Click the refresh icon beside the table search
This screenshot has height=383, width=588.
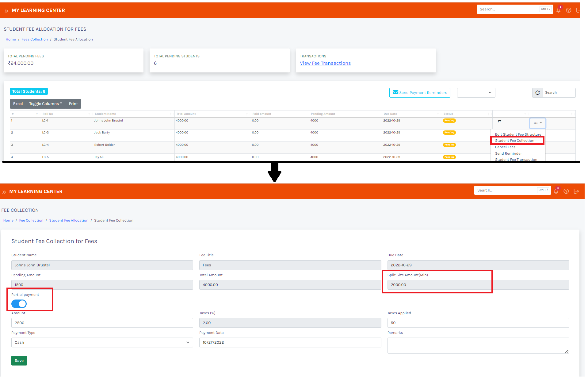[537, 93]
